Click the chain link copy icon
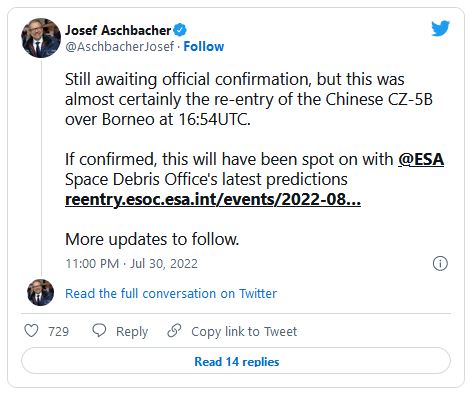This screenshot has height=396, width=474. pyautogui.click(x=174, y=331)
